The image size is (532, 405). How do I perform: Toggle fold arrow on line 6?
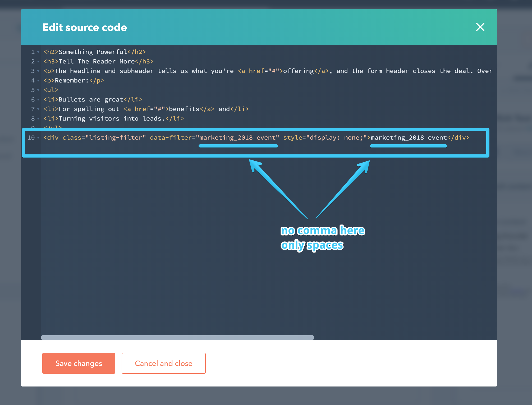38,100
